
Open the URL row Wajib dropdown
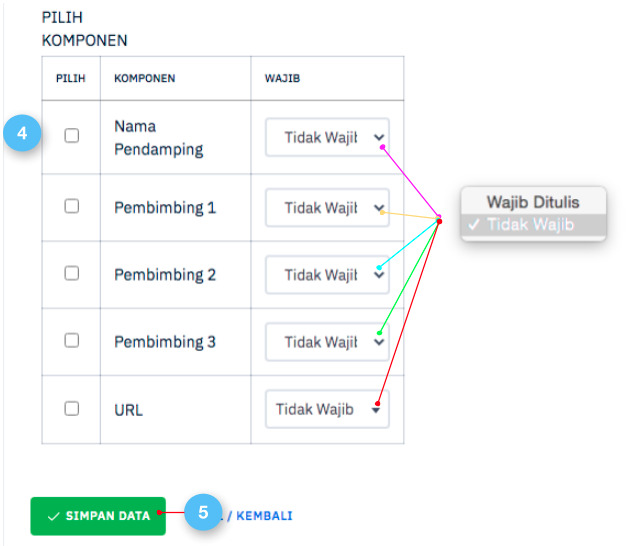pos(327,409)
